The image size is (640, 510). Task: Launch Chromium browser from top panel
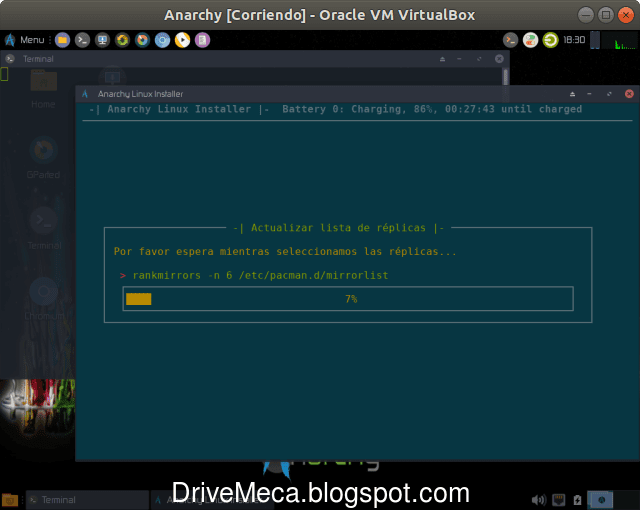point(162,40)
